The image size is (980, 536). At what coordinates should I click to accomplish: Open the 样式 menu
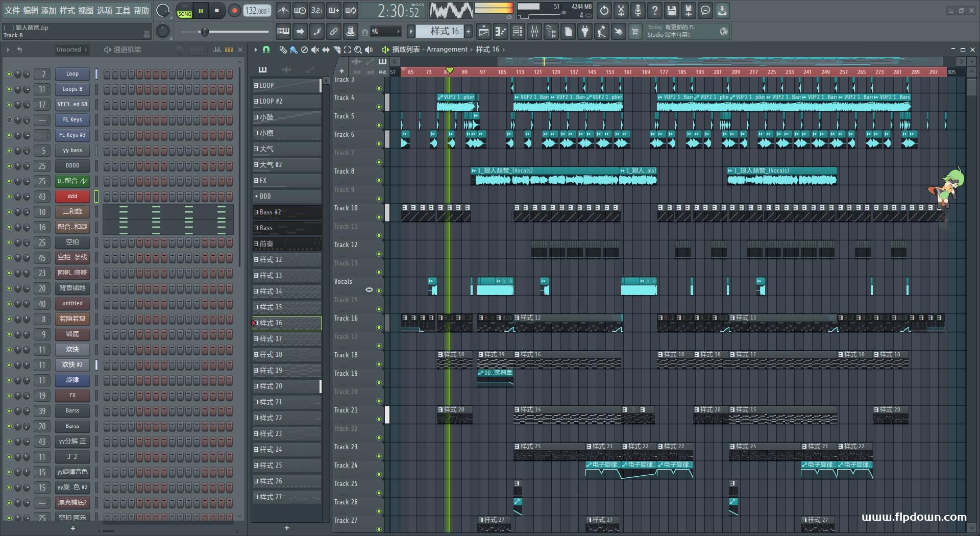click(x=67, y=10)
